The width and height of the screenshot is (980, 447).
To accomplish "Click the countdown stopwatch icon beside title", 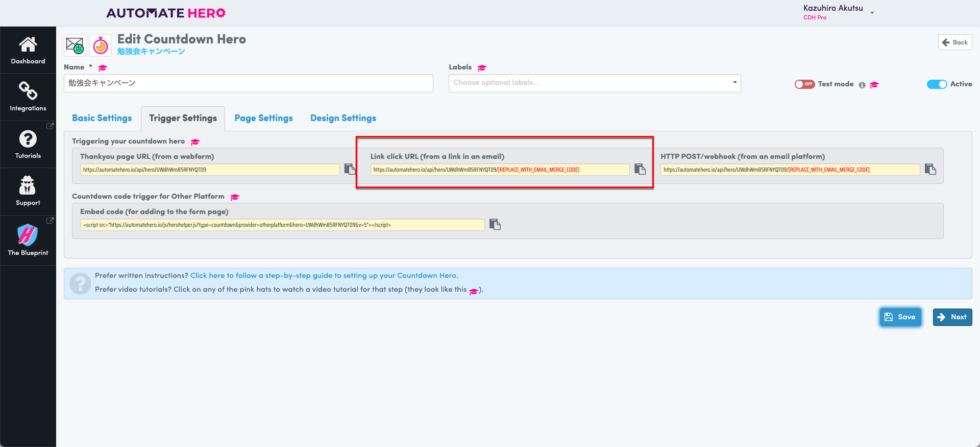I will coord(101,45).
